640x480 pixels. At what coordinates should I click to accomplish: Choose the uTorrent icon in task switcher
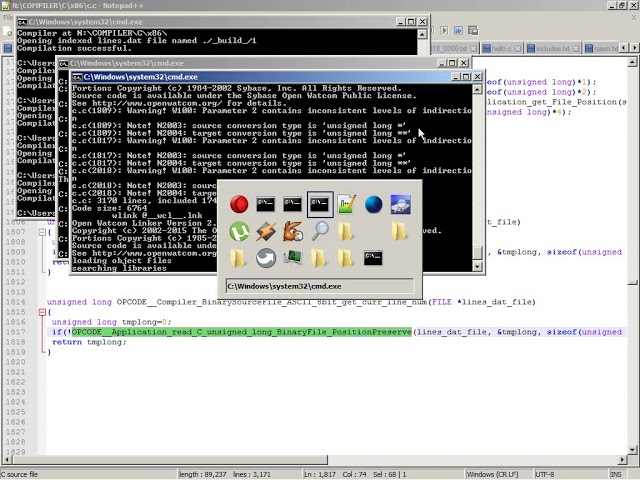pyautogui.click(x=239, y=231)
